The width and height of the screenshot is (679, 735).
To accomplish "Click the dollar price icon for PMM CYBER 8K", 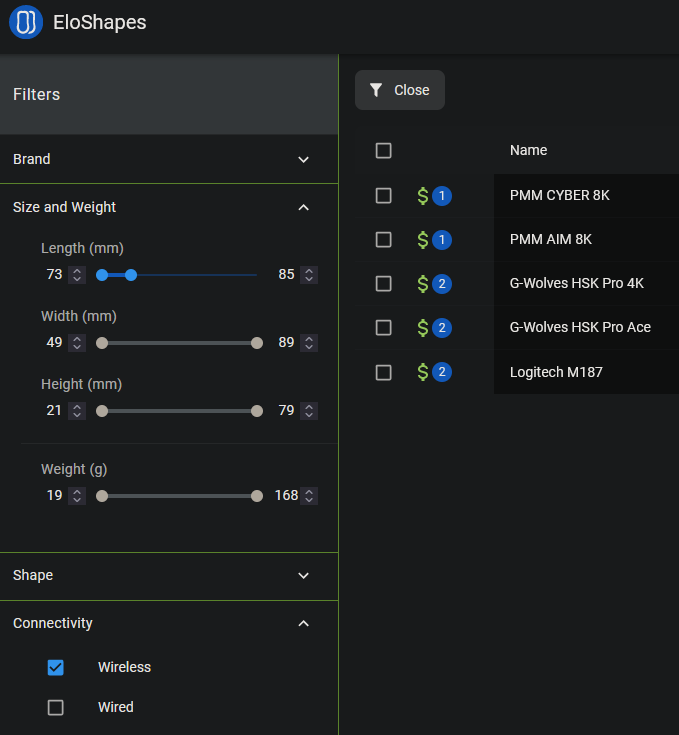I will pos(423,196).
